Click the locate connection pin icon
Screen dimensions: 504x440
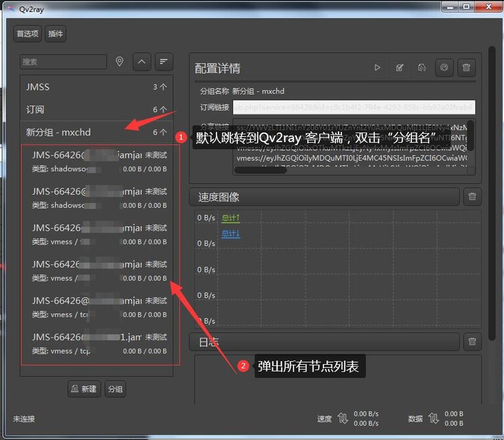tap(119, 62)
